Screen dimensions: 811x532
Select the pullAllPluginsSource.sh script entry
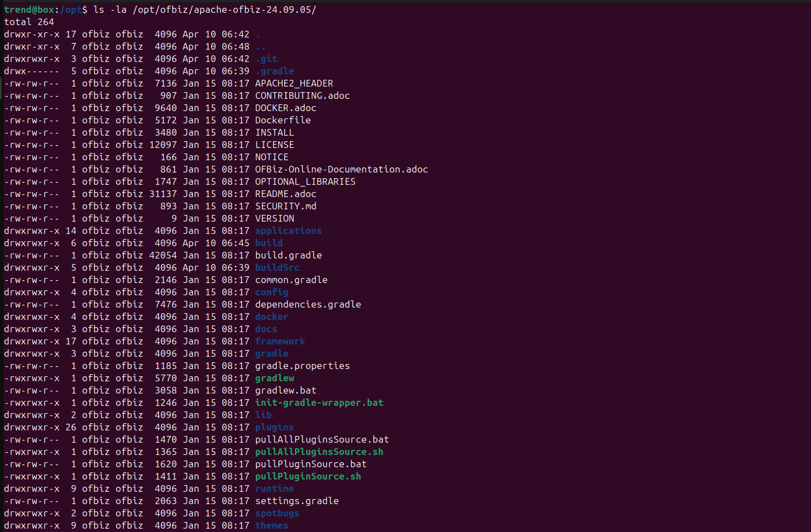click(x=319, y=452)
